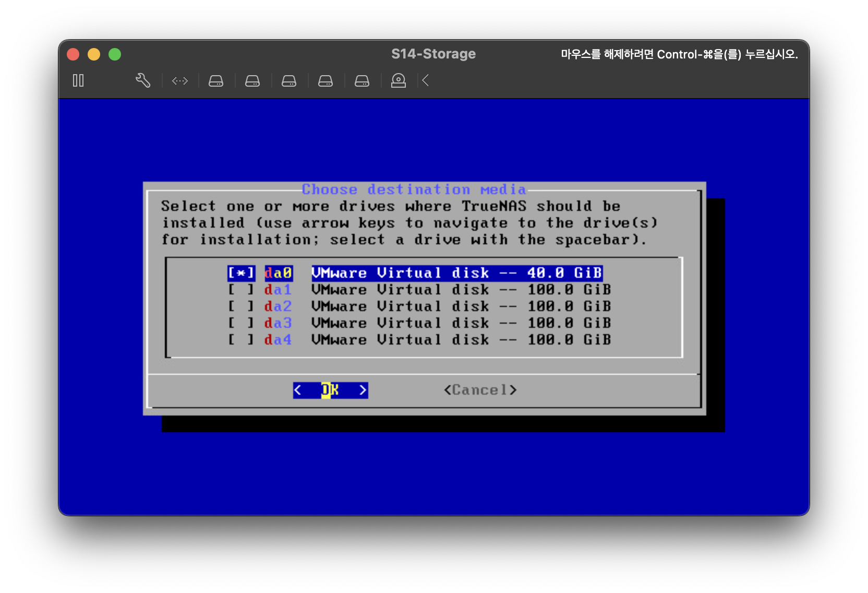The image size is (868, 593).
Task: Check the da4 drive checkbox
Action: [x=241, y=340]
